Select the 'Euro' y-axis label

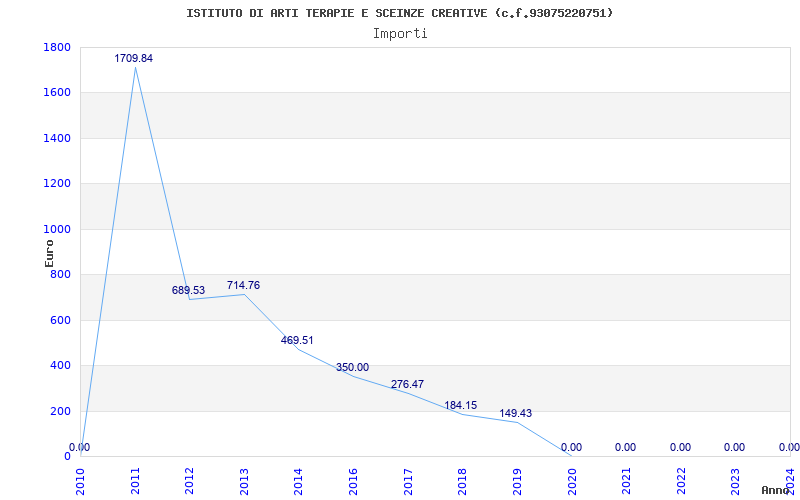[x=49, y=253]
